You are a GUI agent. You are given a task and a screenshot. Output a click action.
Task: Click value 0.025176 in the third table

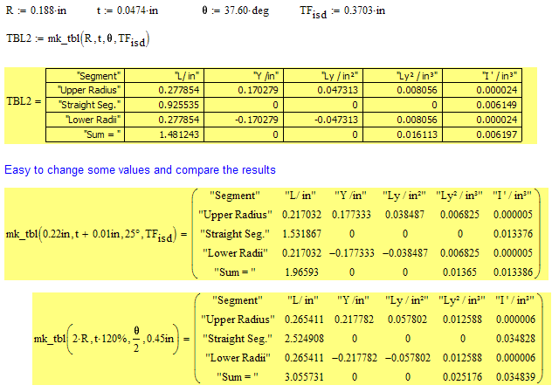coord(463,377)
